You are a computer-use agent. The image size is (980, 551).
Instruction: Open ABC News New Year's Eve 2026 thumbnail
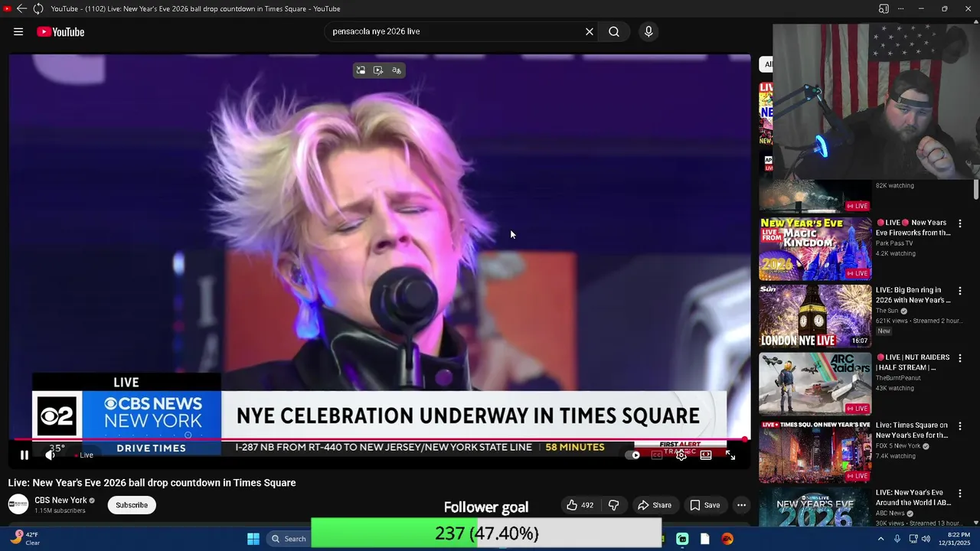[815, 507]
